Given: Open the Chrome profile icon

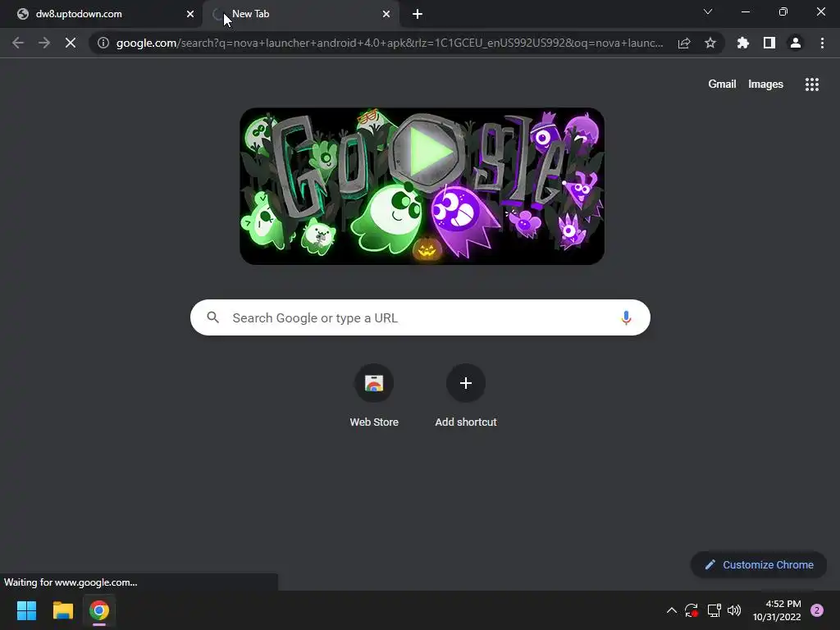Looking at the screenshot, I should click(x=796, y=43).
